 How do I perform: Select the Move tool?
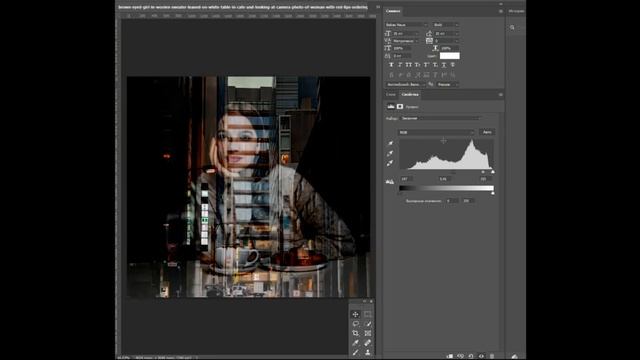tap(355, 314)
